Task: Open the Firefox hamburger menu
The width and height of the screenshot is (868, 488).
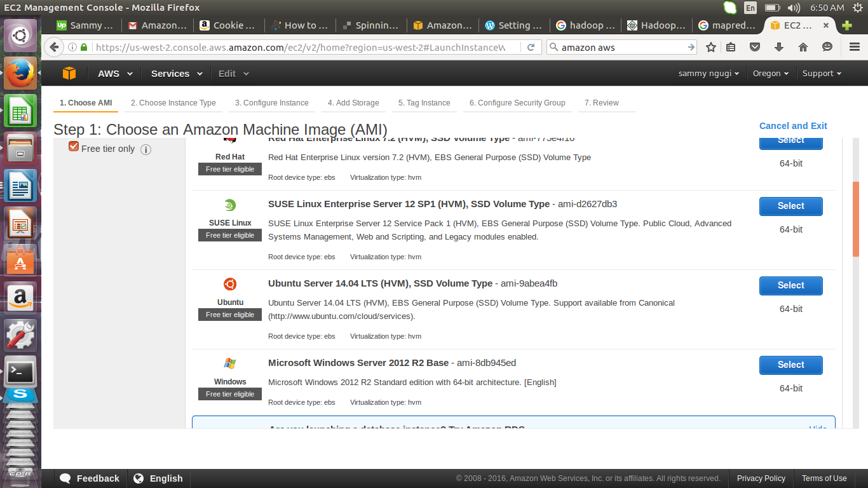Action: (854, 47)
